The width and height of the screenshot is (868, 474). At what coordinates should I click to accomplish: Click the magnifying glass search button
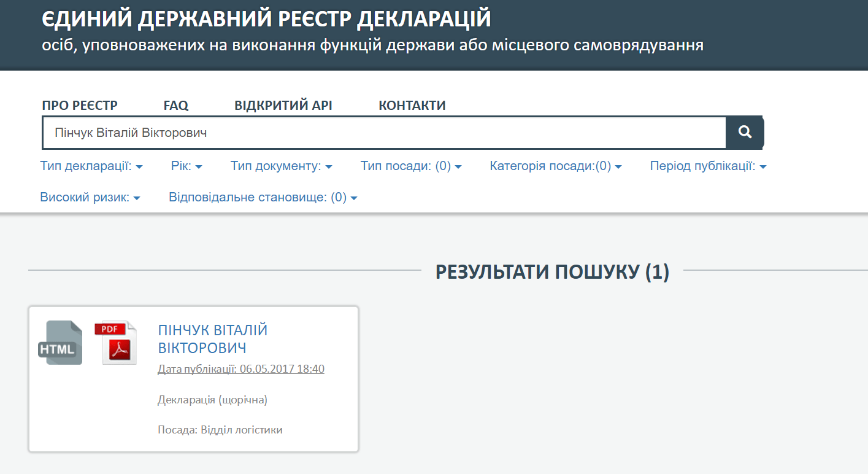tap(745, 132)
